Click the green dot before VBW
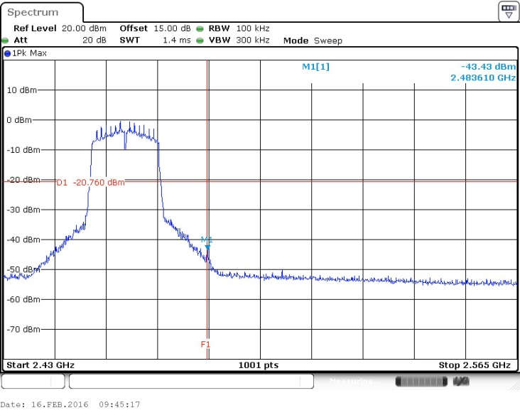 200,41
